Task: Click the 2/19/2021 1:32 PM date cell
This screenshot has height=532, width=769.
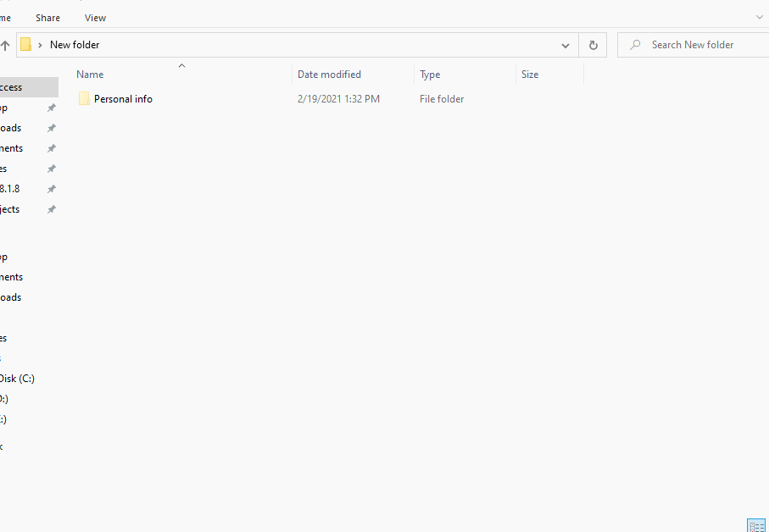Action: (338, 98)
